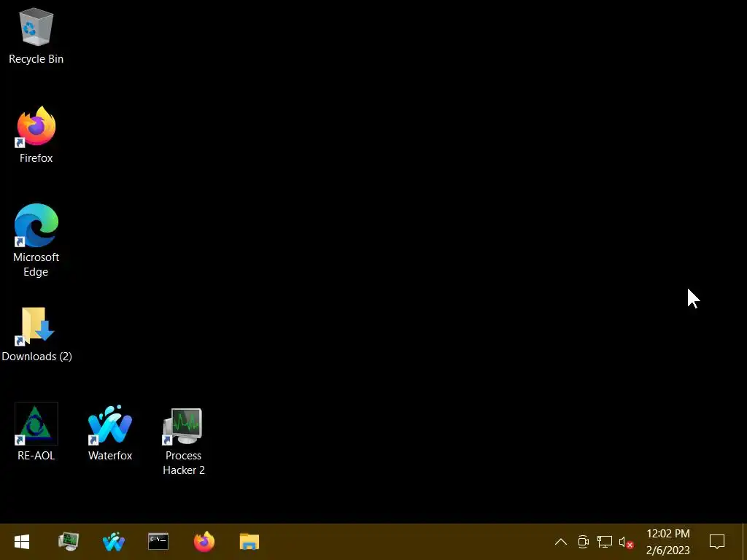This screenshot has width=747, height=560.
Task: Open Command Prompt from the taskbar
Action: tap(158, 542)
